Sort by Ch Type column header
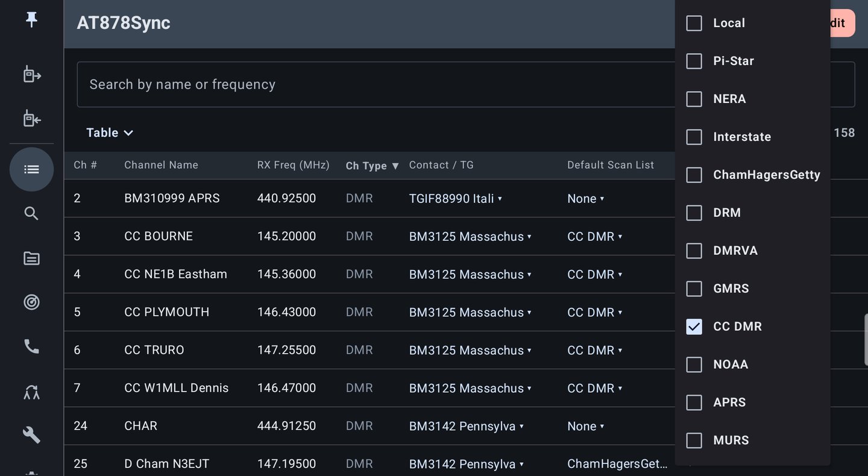 pos(372,166)
